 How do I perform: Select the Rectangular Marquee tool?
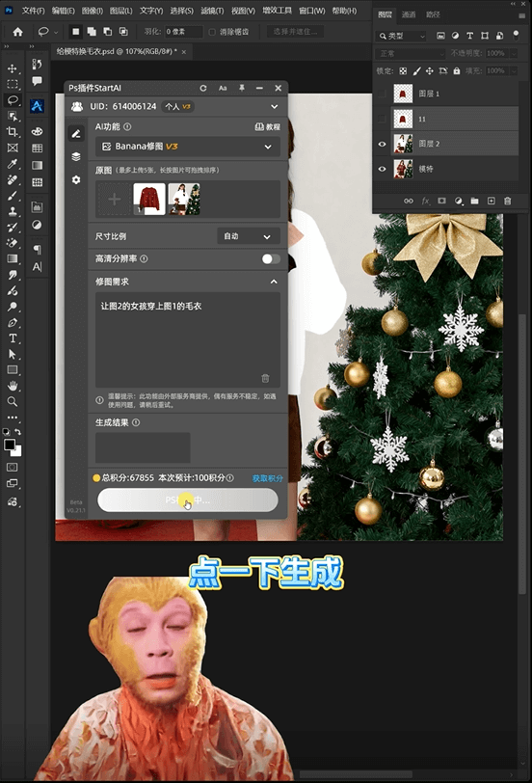[13, 84]
